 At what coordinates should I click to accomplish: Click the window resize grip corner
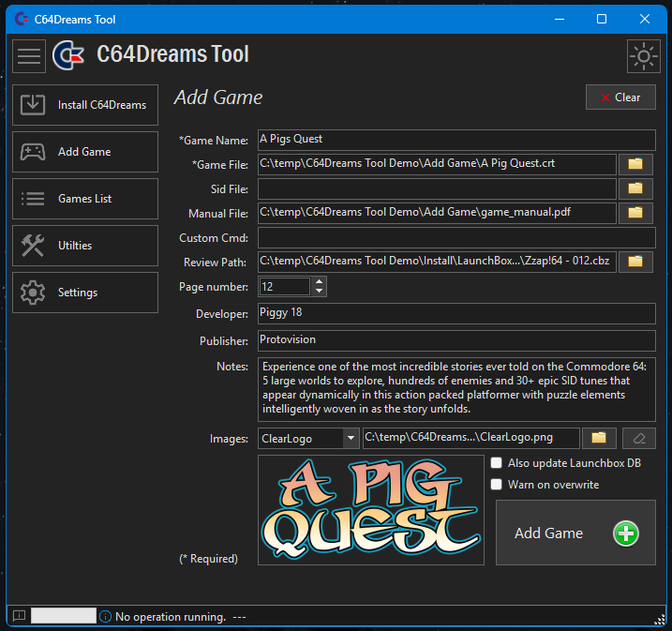tap(660, 620)
